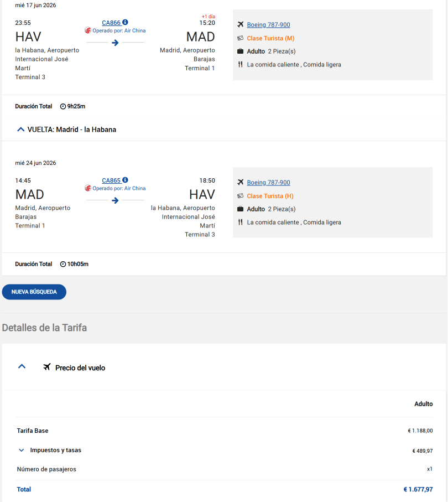Open Boeing 787-900 link for outbound flight
The height and width of the screenshot is (502, 448).
(x=268, y=25)
